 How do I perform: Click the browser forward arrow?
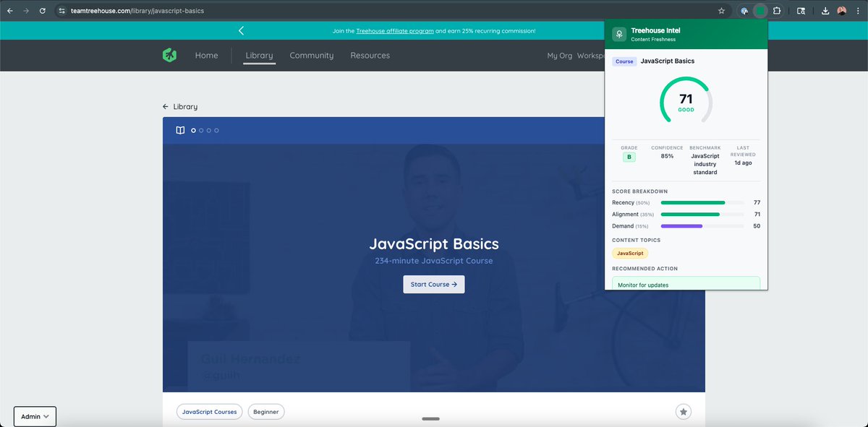tap(26, 11)
